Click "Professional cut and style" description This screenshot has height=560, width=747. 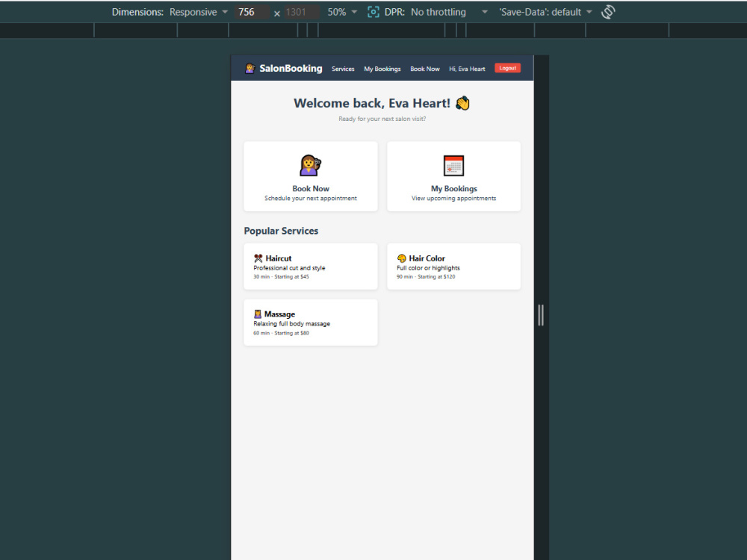coord(289,268)
